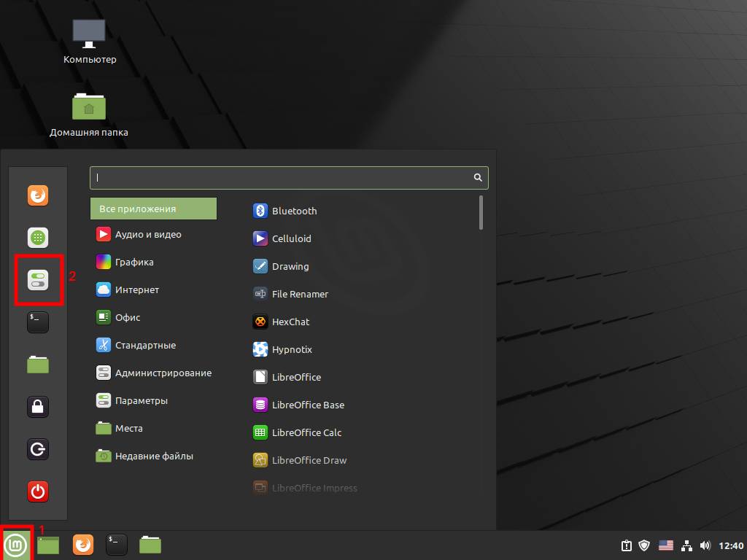
Task: Launch Terminal from the menu favorites sidebar
Action: [38, 322]
